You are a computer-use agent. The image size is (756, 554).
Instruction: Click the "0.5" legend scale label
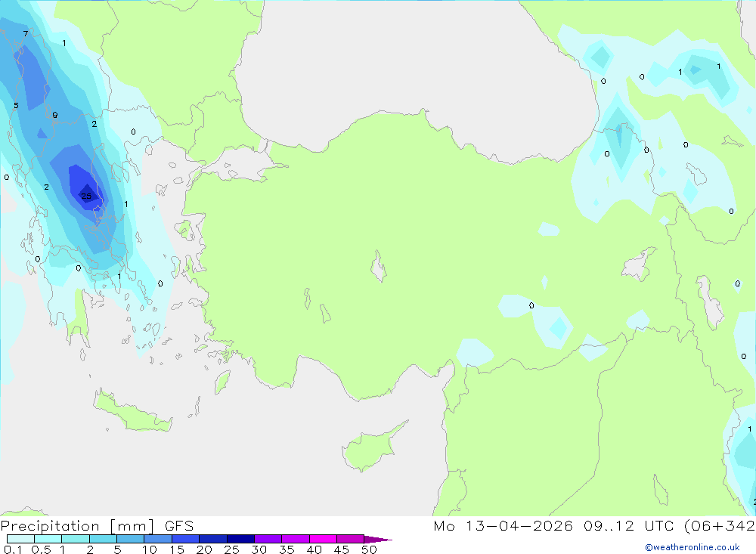[x=41, y=549]
